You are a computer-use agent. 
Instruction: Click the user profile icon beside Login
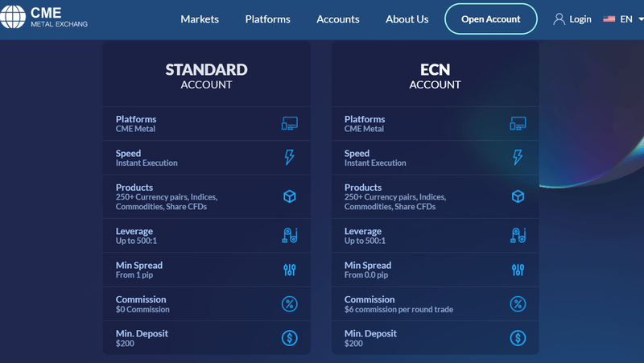(x=559, y=19)
